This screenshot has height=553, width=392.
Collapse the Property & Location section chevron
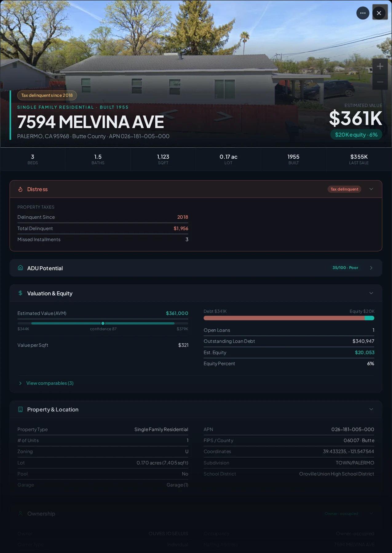(371, 409)
